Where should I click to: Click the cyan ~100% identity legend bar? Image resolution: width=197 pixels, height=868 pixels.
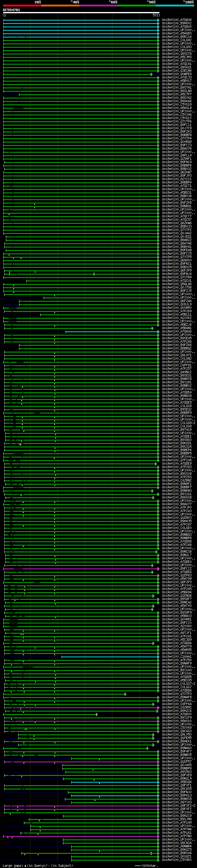click(x=175, y=6)
